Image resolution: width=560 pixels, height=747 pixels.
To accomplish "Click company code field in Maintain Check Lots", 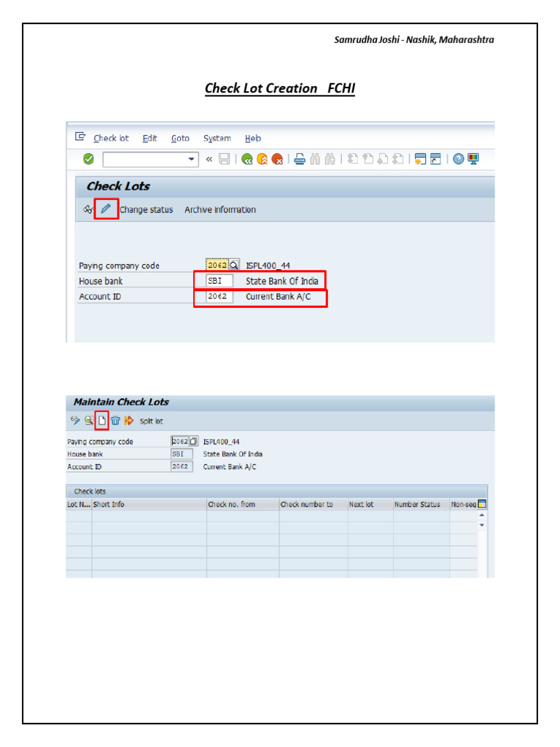I will tap(180, 441).
